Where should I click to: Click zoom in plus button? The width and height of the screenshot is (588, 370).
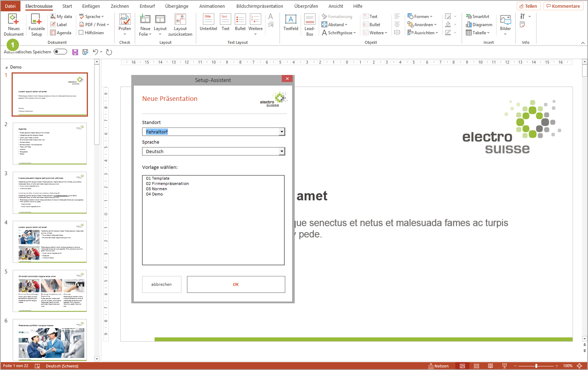[557, 366]
